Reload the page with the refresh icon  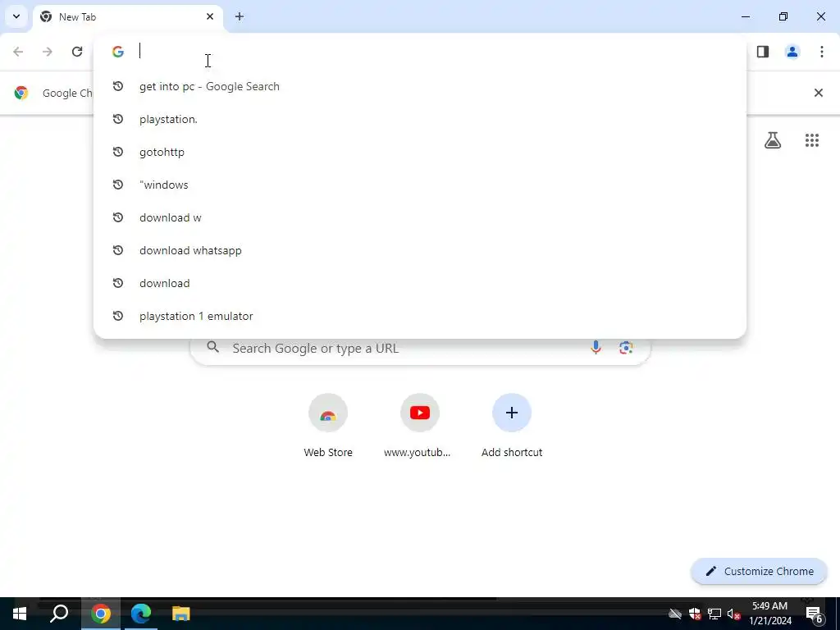coord(77,52)
